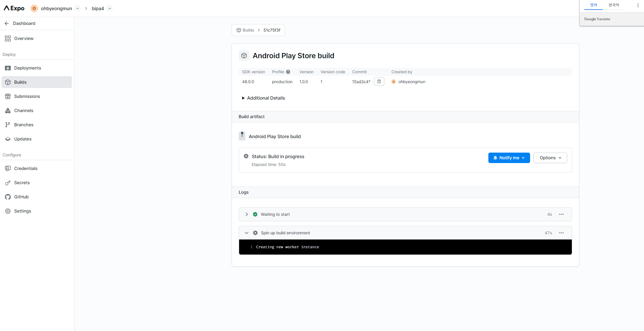644x331 pixels.
Task: Switch translation to 한국어 tab
Action: (x=614, y=5)
